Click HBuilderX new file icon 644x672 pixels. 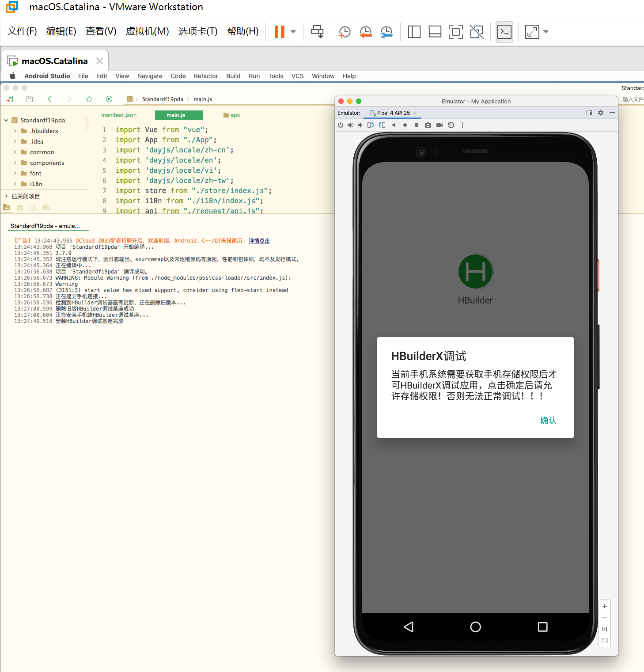[10, 99]
